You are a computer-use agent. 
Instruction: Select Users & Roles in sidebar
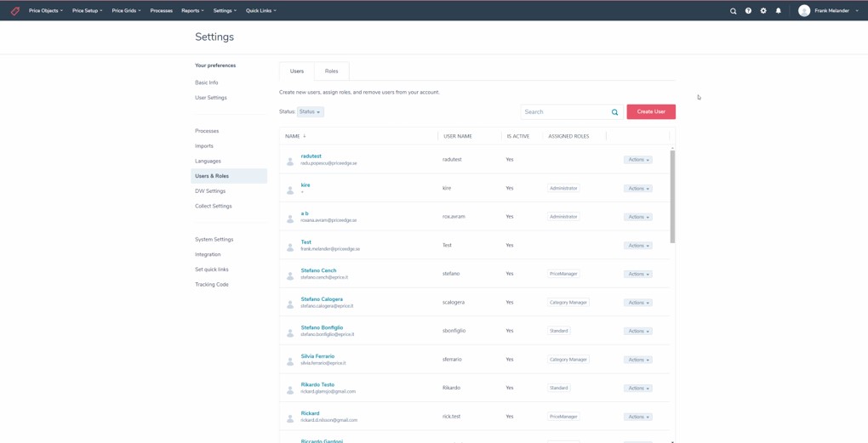pyautogui.click(x=229, y=176)
